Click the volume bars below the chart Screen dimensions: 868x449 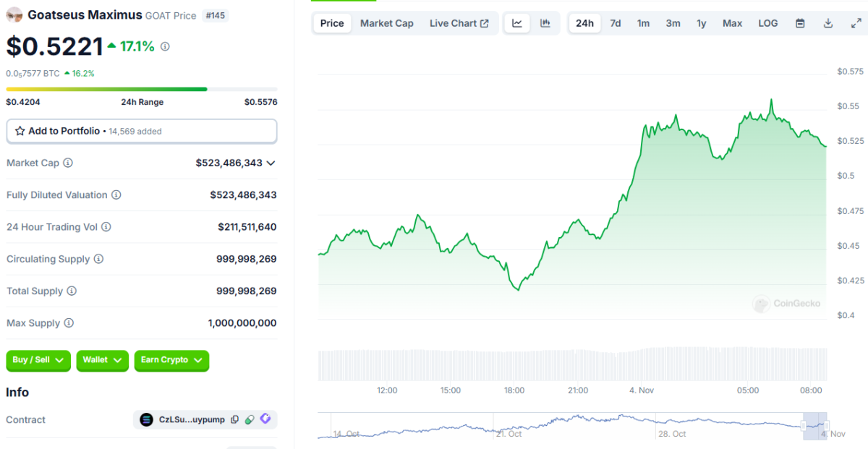572,364
